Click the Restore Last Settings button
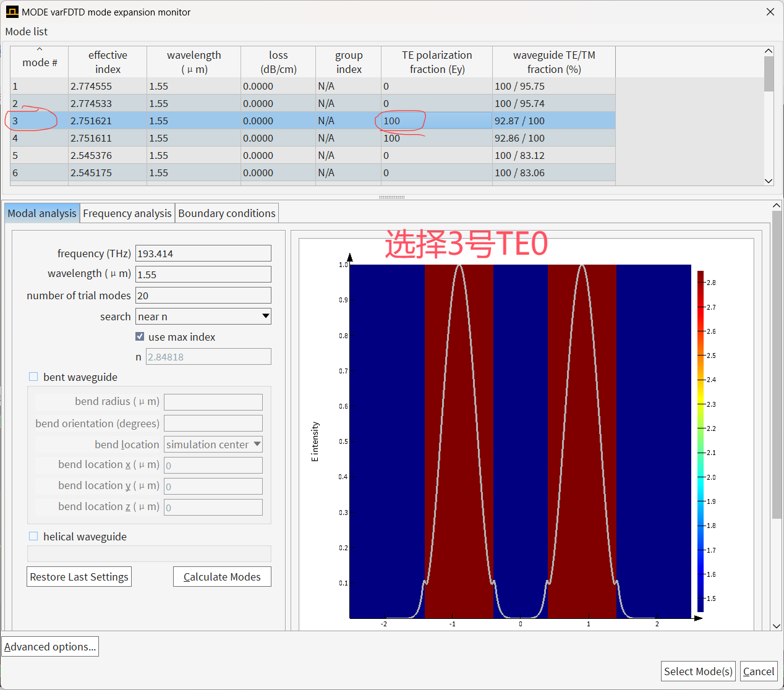The width and height of the screenshot is (784, 690). [79, 577]
